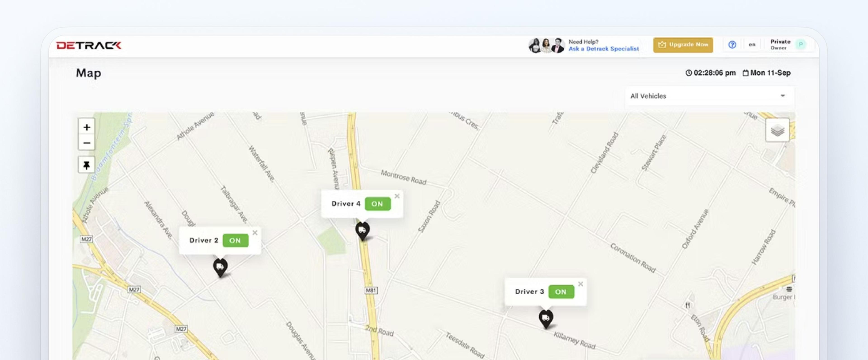
Task: Open the help question mark icon
Action: tap(732, 45)
